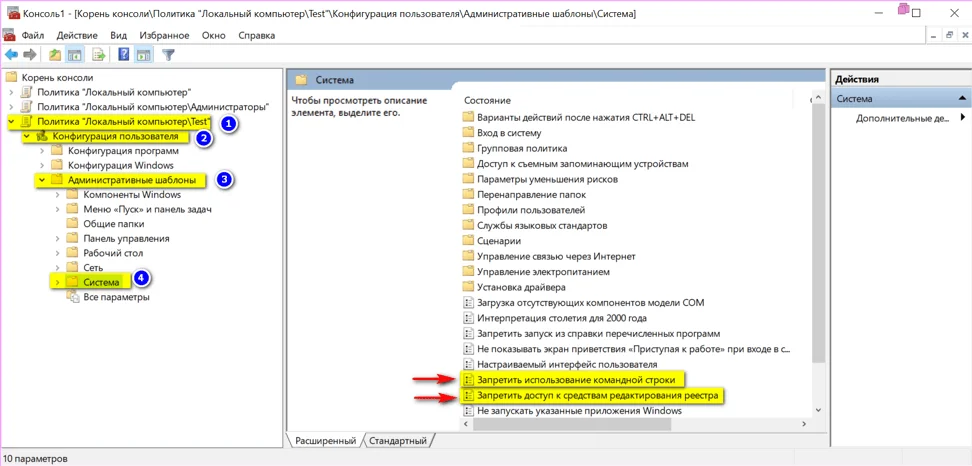Expand "Дополнительные действия" arrow in Actions pane
The width and height of the screenshot is (972, 466).
pos(962,118)
